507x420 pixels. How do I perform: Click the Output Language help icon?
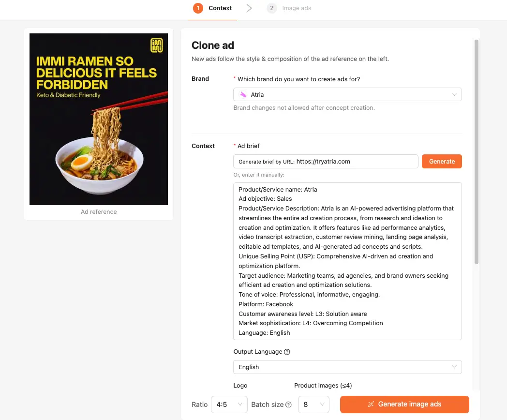(x=287, y=352)
